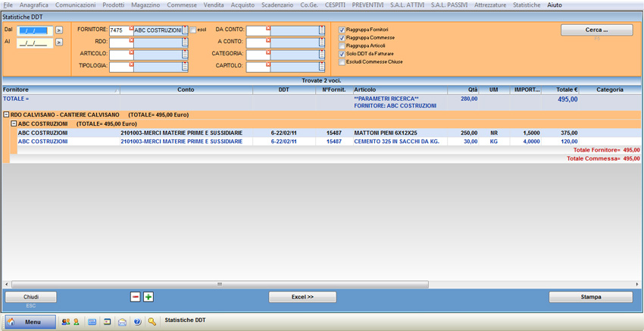Enable Raggruppa Articoli checkbox

(342, 46)
